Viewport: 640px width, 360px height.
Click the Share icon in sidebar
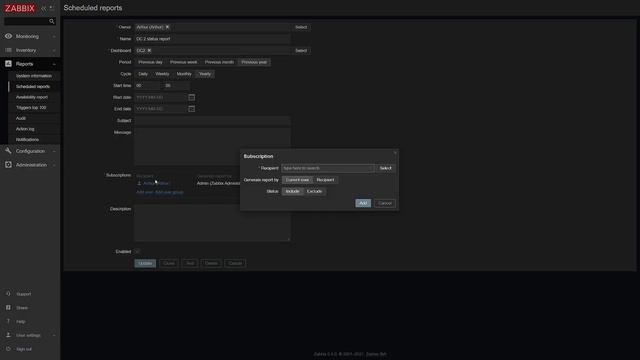click(8, 308)
